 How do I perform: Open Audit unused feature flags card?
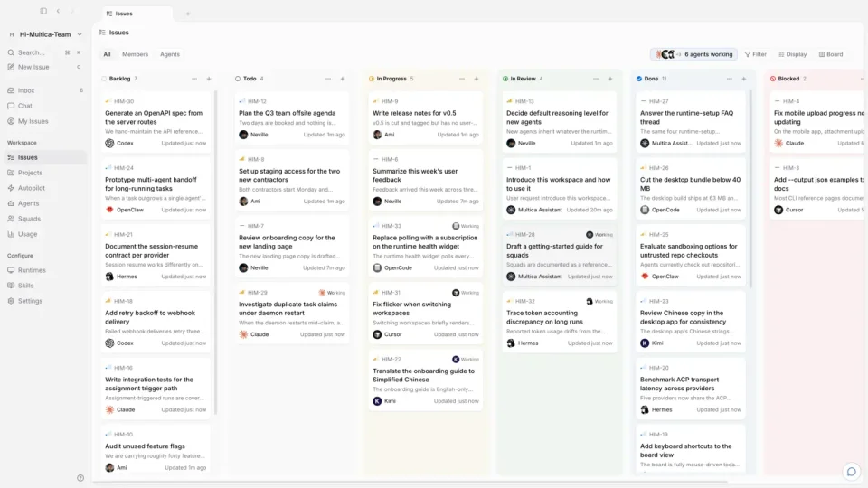coord(156,450)
